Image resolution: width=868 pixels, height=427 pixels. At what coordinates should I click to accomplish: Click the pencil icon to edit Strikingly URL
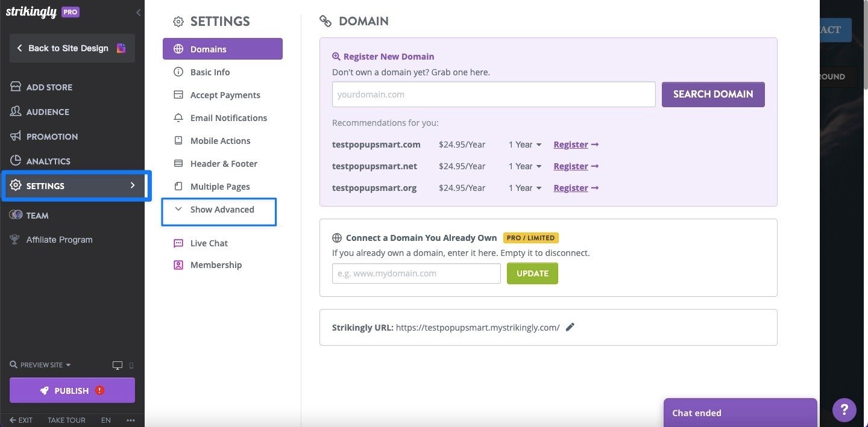click(570, 327)
